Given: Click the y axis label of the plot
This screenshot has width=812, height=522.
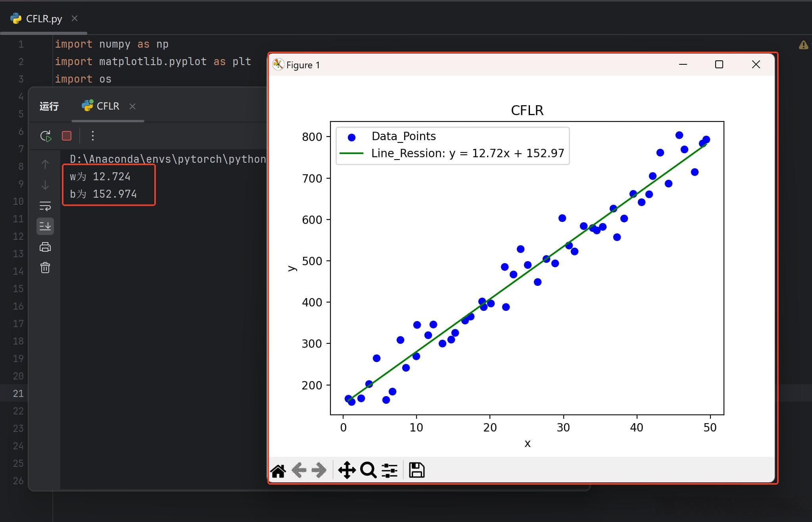Looking at the screenshot, I should point(292,268).
